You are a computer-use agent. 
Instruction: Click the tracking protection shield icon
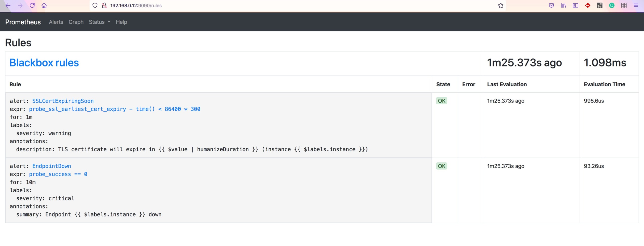(95, 6)
